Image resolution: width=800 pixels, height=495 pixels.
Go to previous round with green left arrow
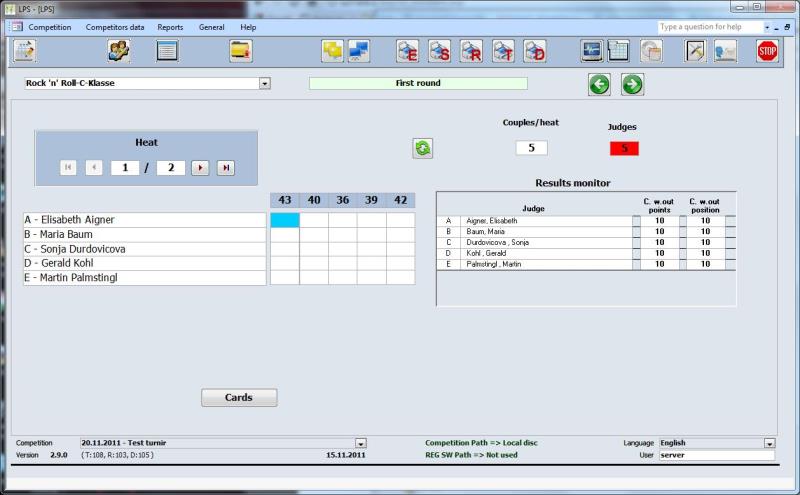click(599, 84)
